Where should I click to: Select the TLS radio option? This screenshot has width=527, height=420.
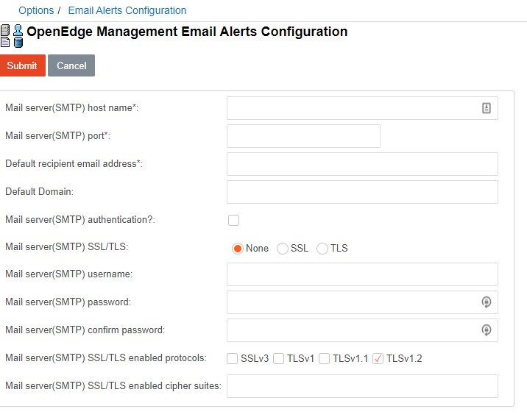[x=322, y=249]
